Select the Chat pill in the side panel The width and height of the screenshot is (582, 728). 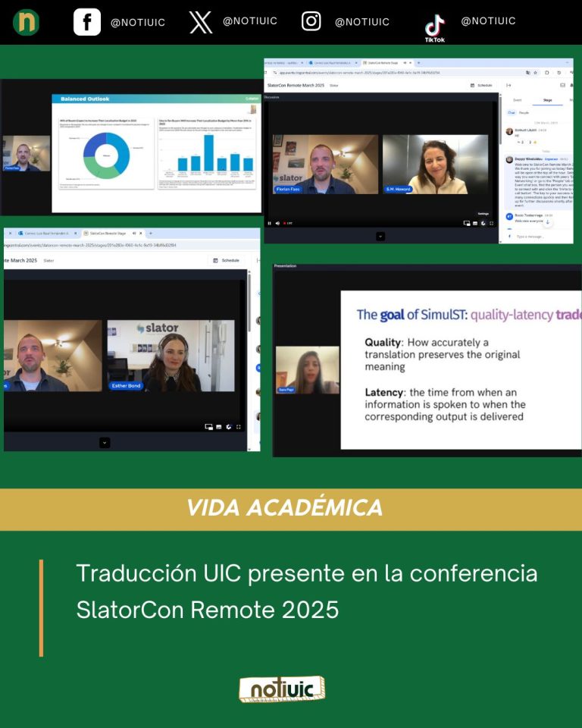[510, 112]
